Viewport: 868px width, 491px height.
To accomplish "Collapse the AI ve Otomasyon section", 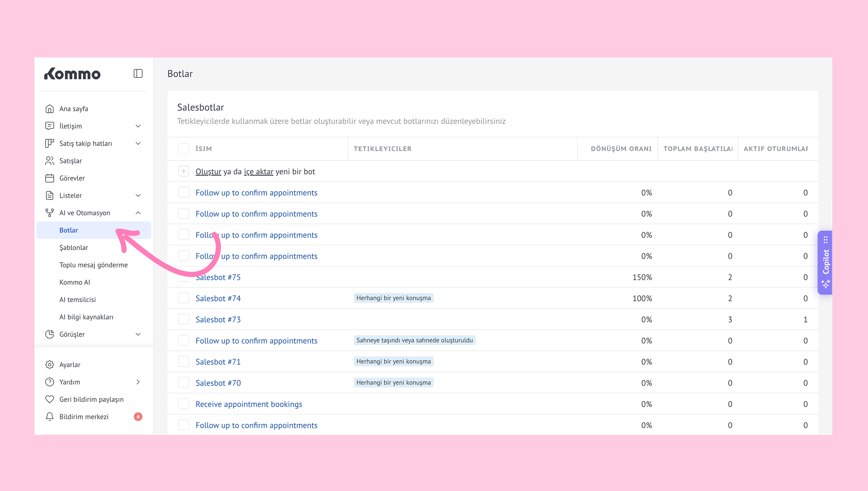I will [138, 213].
